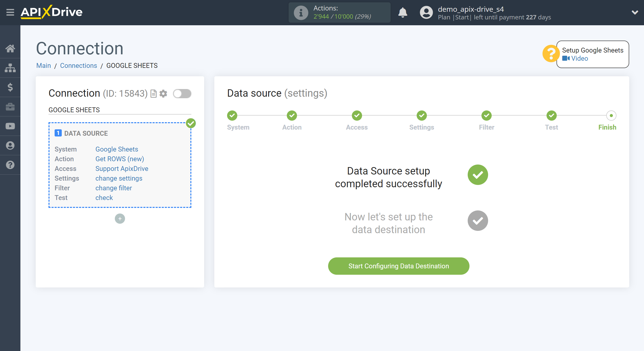Click the add new data block plus button
Image resolution: width=644 pixels, height=351 pixels.
(x=120, y=218)
